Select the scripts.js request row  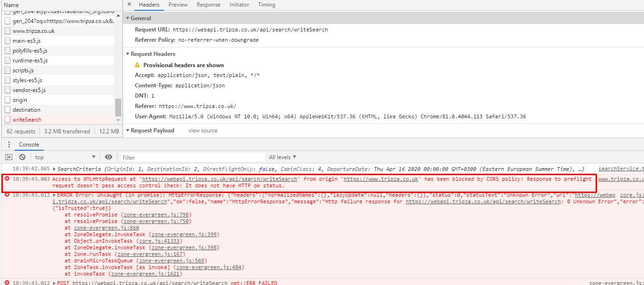[57, 70]
